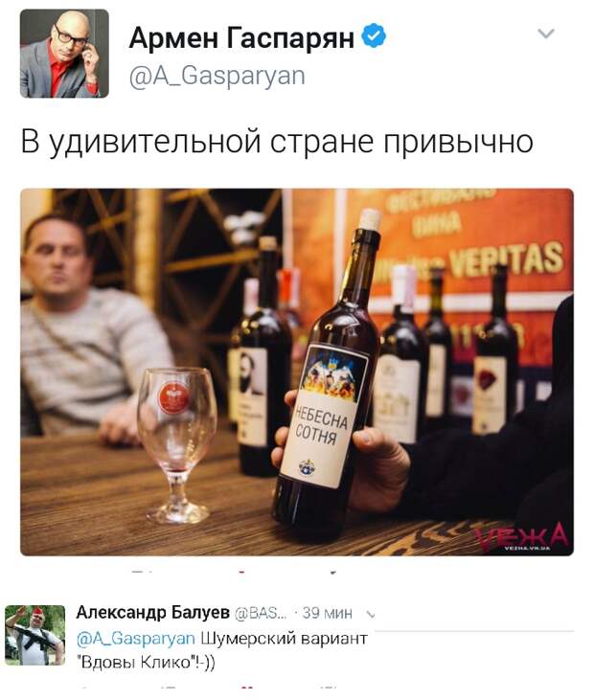Image resolution: width=594 pixels, height=700 pixels.
Task: Expand the tweet options chevron
Action: [546, 34]
